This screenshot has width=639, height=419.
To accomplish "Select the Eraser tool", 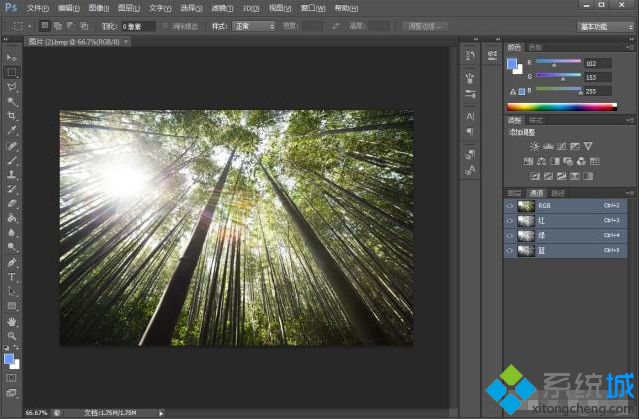I will coord(11,203).
